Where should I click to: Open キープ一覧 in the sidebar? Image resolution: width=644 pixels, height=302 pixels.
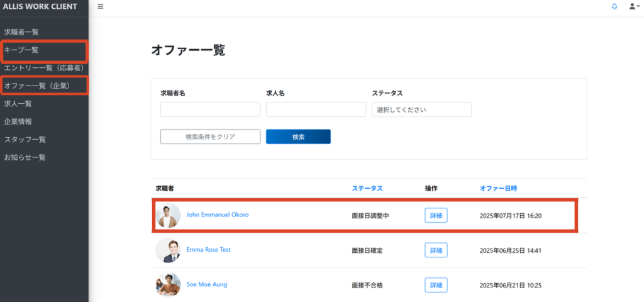(x=21, y=50)
